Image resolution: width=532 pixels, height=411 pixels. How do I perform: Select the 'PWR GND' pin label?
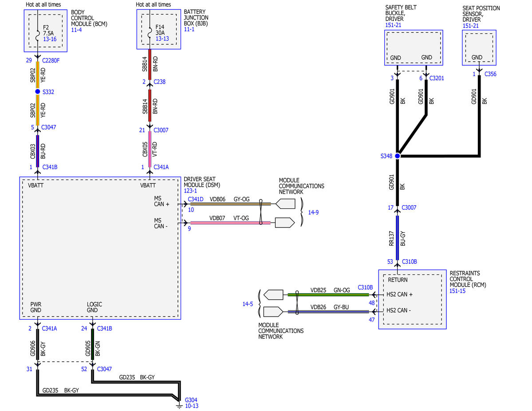tap(35, 307)
